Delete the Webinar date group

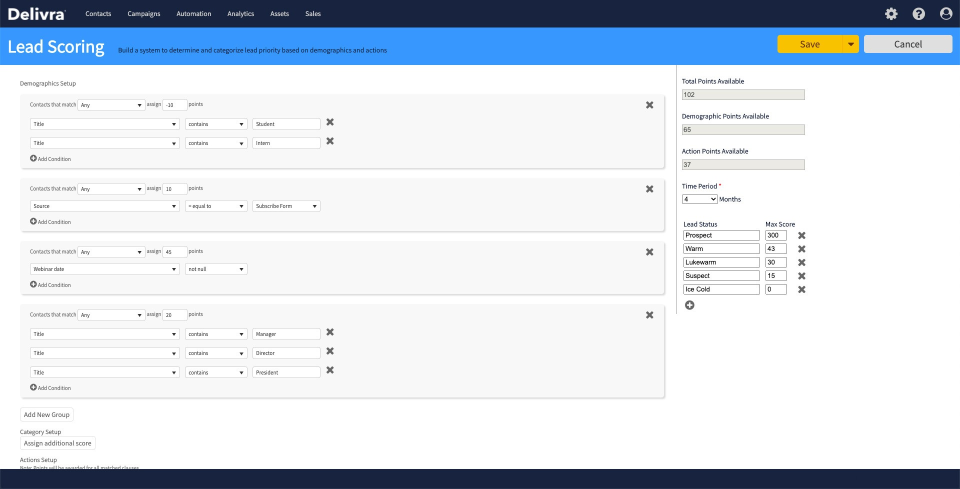pyautogui.click(x=650, y=252)
